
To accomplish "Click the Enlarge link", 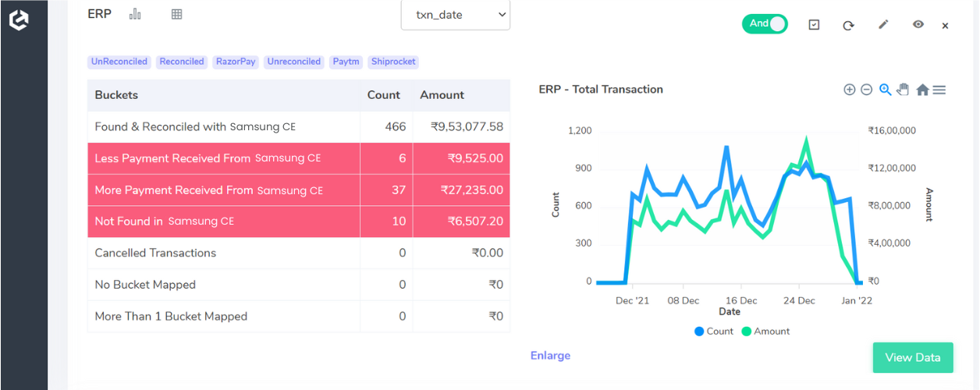I will pyautogui.click(x=550, y=356).
